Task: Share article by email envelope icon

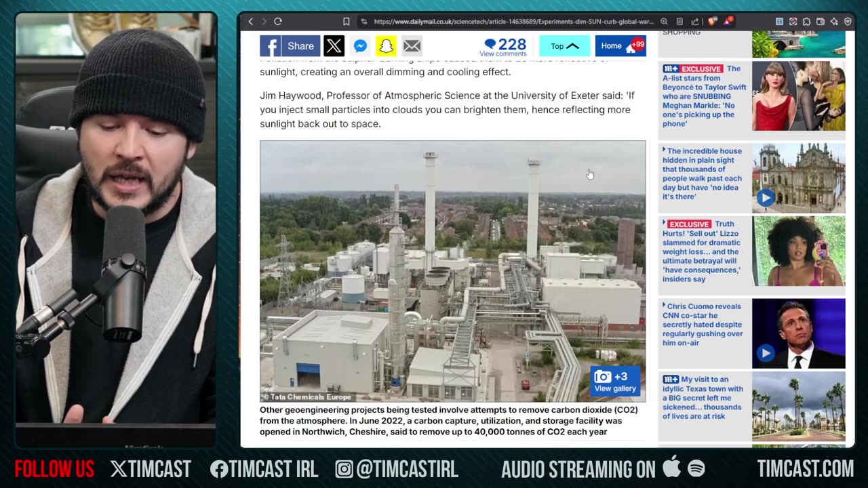Action: point(412,46)
